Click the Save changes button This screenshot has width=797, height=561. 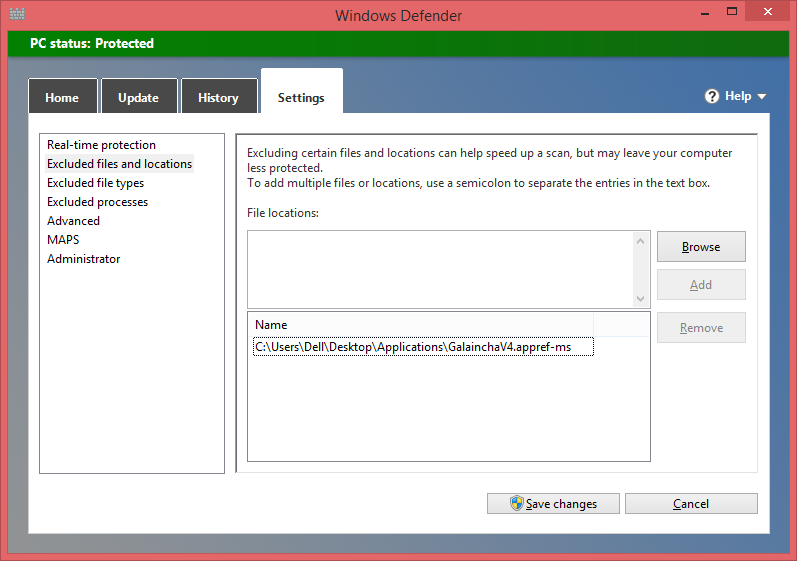553,504
